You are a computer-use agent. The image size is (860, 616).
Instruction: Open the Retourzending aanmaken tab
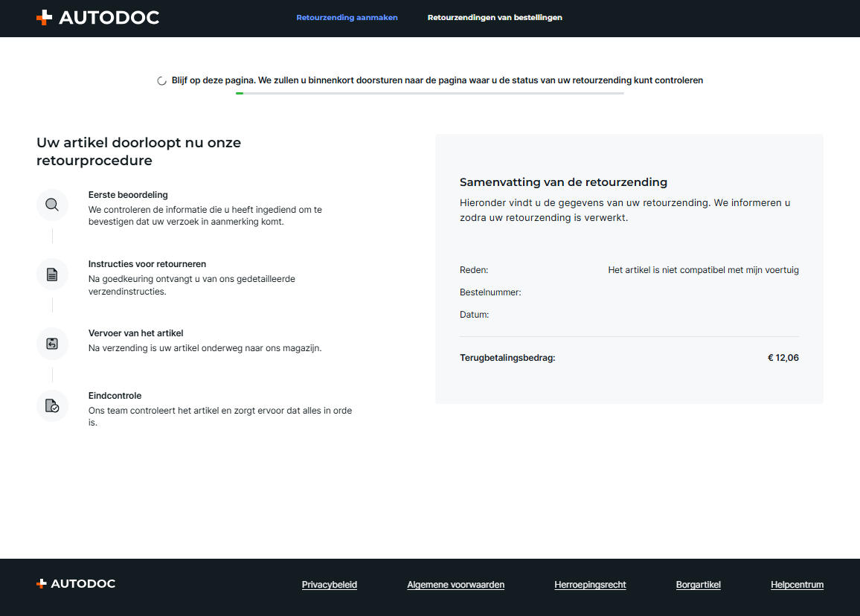click(x=347, y=18)
